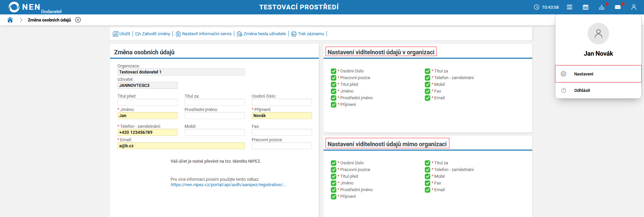The image size is (644, 217).
Task: Discard changes via Zahodit změny
Action: pyautogui.click(x=153, y=34)
